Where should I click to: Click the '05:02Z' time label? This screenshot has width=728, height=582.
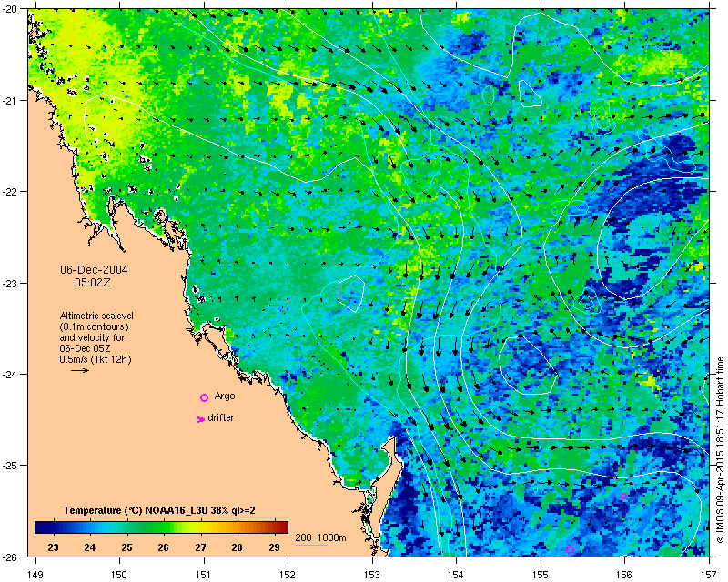(93, 282)
